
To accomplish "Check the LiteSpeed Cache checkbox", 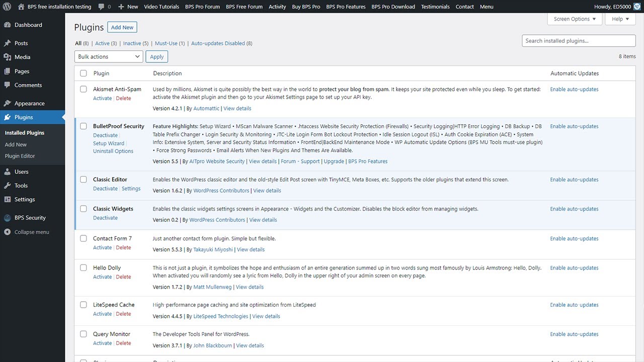I will click(x=84, y=305).
